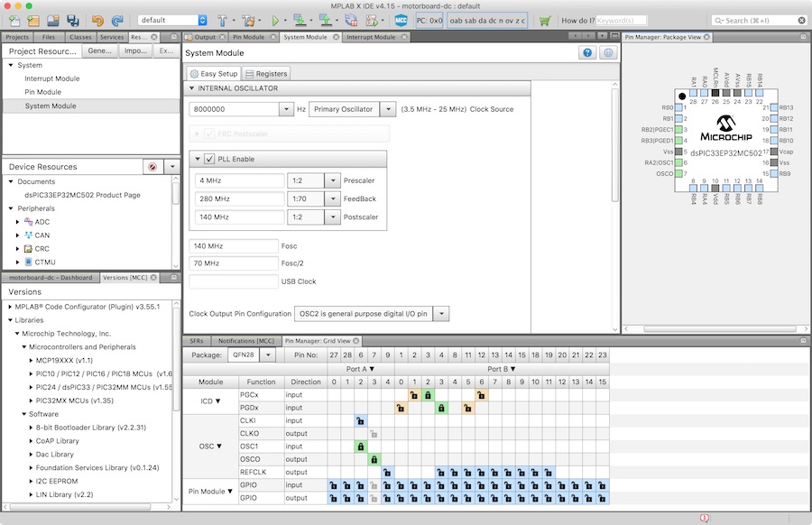This screenshot has width=812, height=525.
Task: Toggle the green OSCO lock on RA3
Action: point(374,459)
